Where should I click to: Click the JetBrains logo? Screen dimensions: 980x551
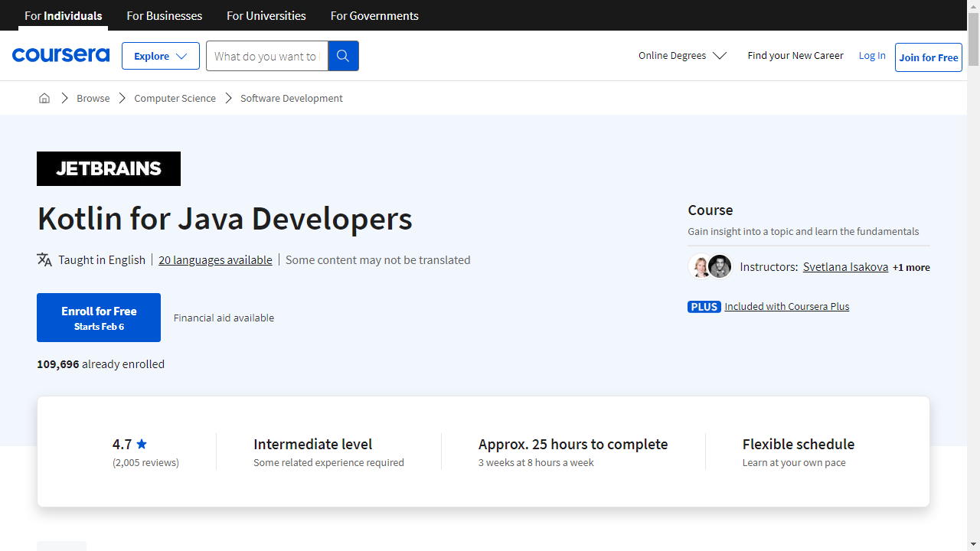tap(109, 168)
